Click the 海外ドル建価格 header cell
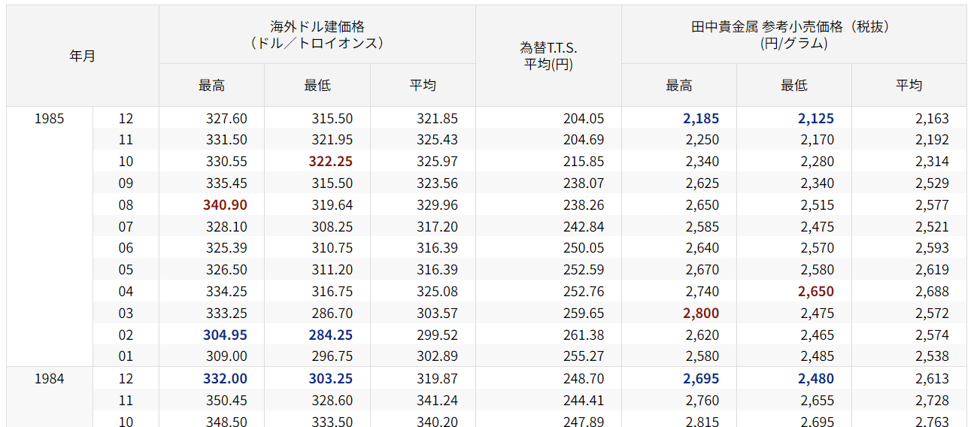 (x=317, y=35)
